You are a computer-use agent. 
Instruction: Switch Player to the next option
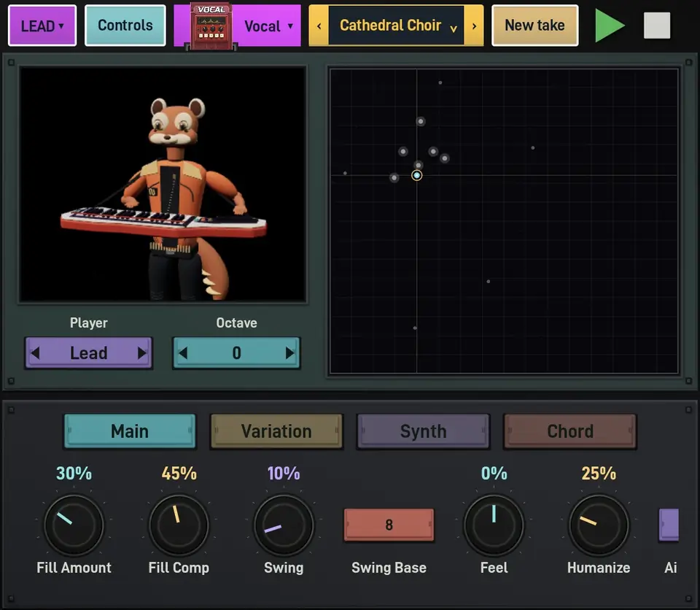click(142, 353)
